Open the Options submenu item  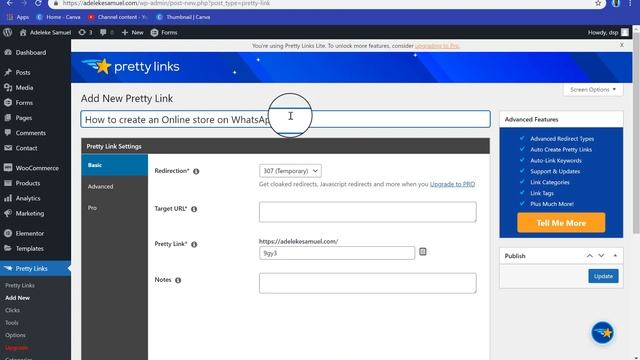15,335
